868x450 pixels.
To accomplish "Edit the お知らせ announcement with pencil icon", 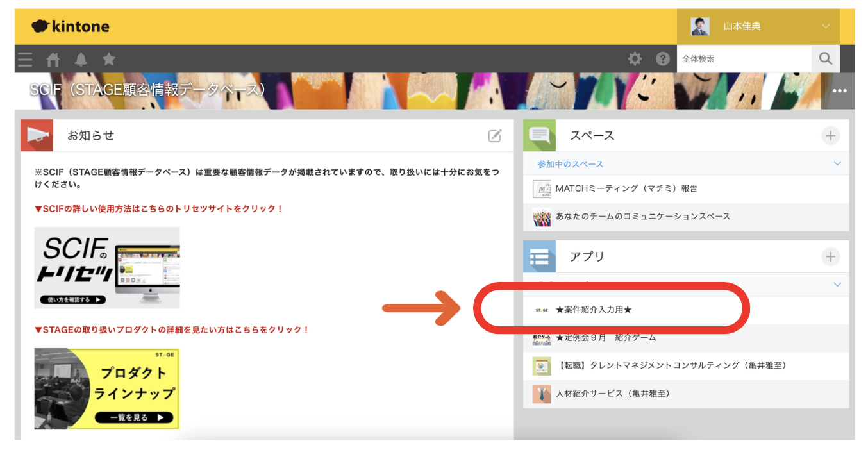I will pos(495,135).
